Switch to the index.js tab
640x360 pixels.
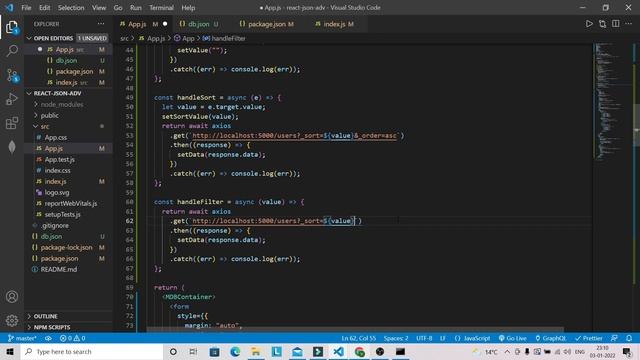[335, 24]
